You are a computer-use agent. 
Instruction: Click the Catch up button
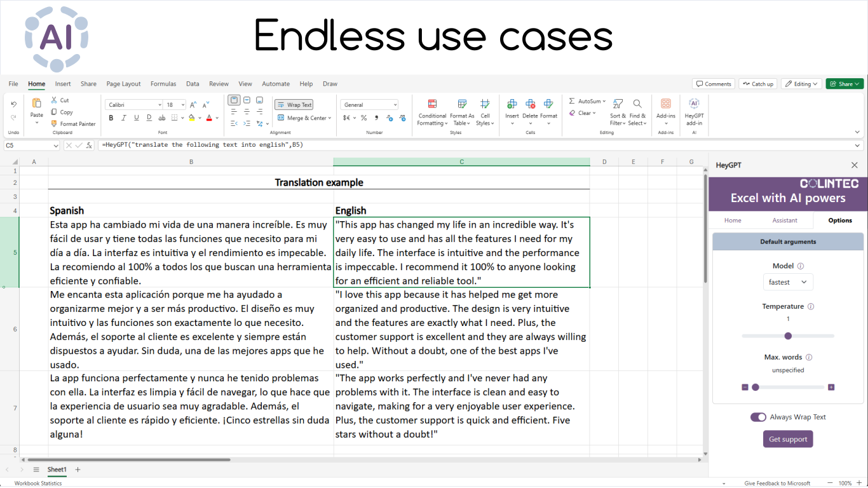coord(758,84)
